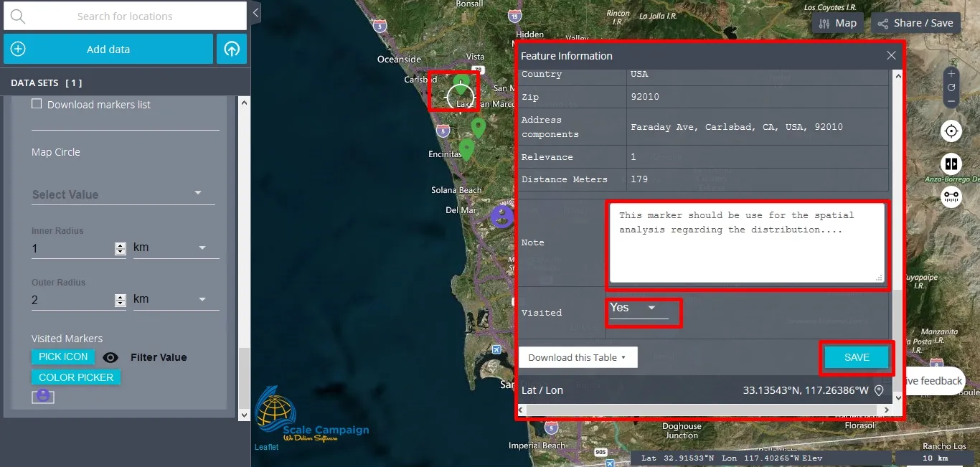Enable Download markers list checkbox
980x467 pixels.
[37, 104]
